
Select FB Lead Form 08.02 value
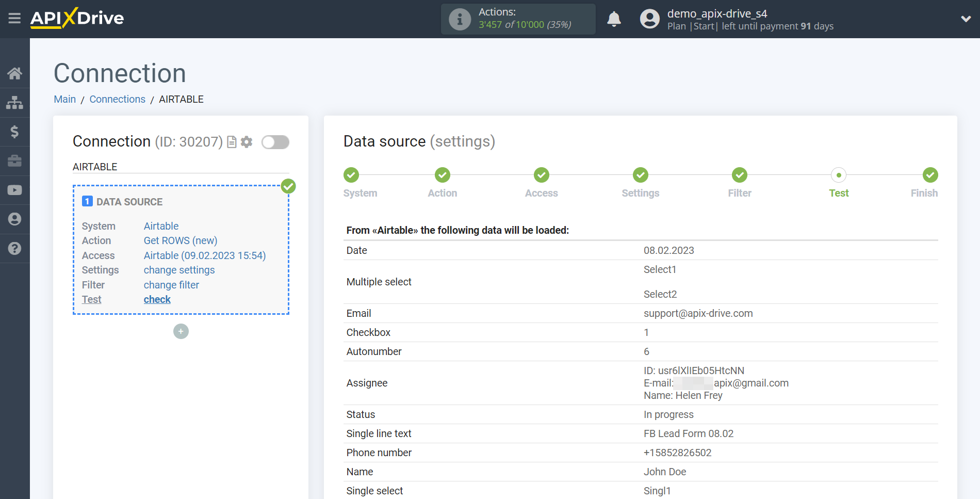click(x=689, y=433)
